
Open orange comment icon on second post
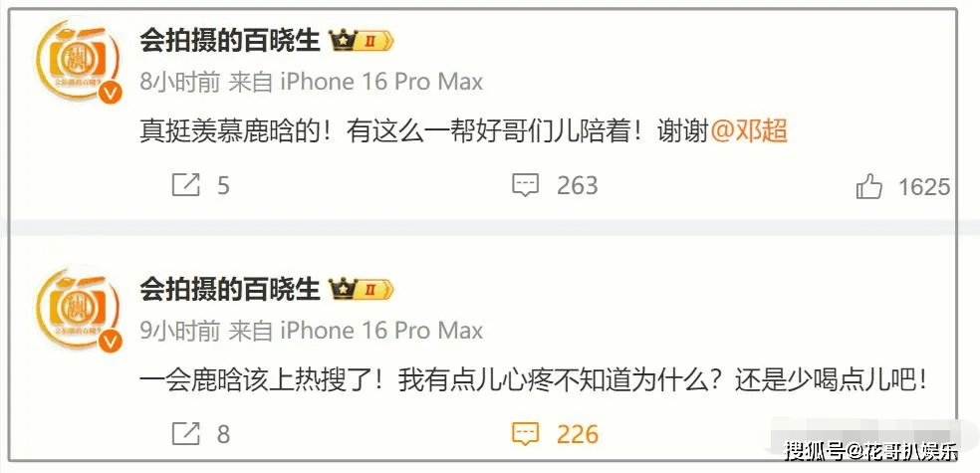pos(525,433)
